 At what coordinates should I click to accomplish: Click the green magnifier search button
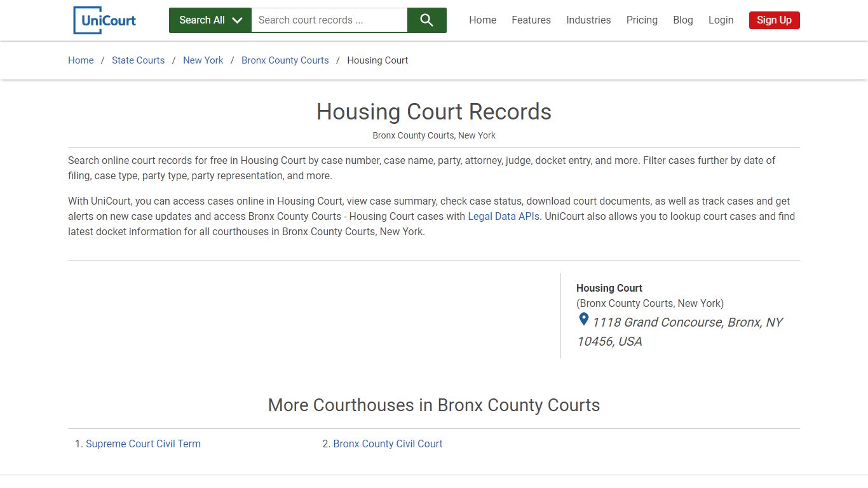427,20
